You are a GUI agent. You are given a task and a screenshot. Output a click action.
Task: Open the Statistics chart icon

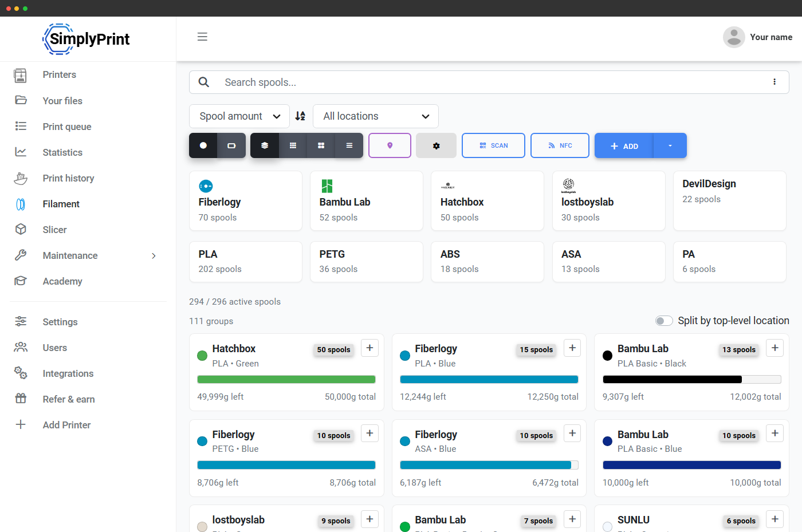pyautogui.click(x=21, y=152)
